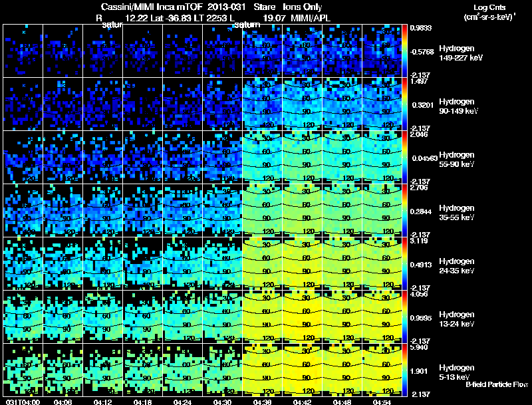
Task: Open the Hydrogen 149-227 keV panel at 031T04:00
Action: click(x=23, y=51)
